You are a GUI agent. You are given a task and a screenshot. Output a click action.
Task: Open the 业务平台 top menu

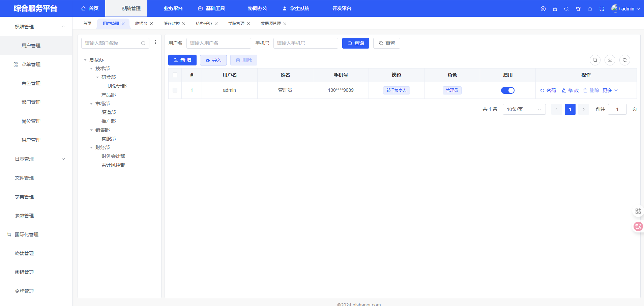pos(173,8)
